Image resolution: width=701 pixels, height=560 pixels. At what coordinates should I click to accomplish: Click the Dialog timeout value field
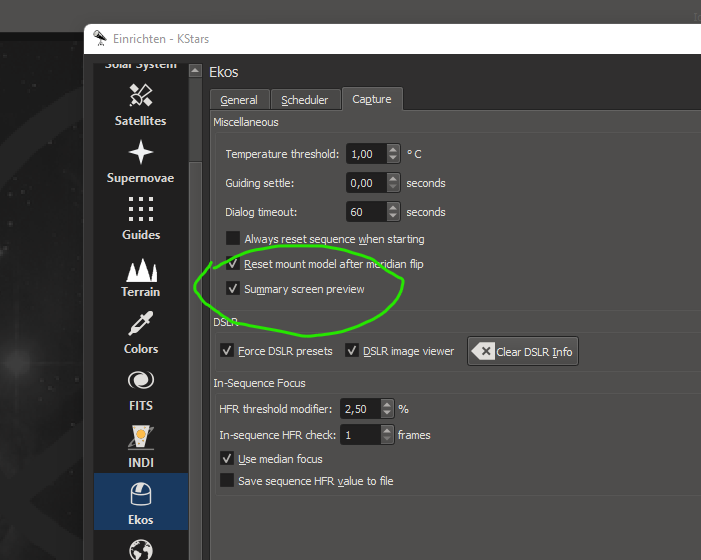pyautogui.click(x=366, y=212)
